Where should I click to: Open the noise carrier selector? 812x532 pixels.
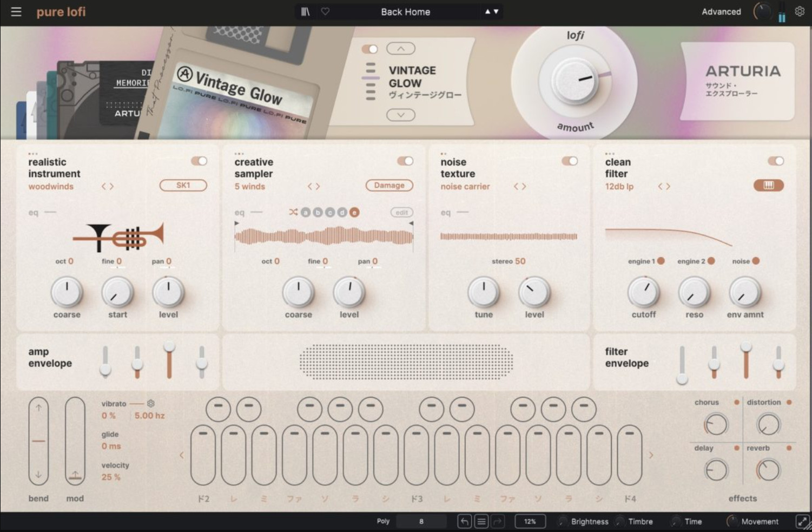[x=465, y=186]
